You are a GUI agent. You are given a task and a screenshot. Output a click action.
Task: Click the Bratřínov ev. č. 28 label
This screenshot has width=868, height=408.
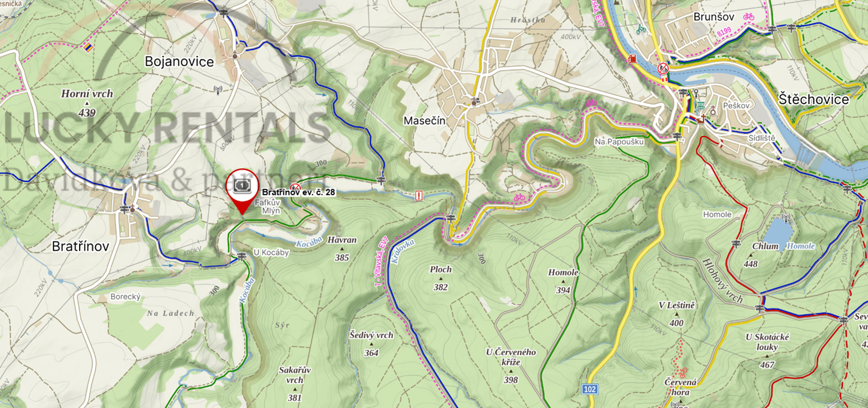(299, 192)
